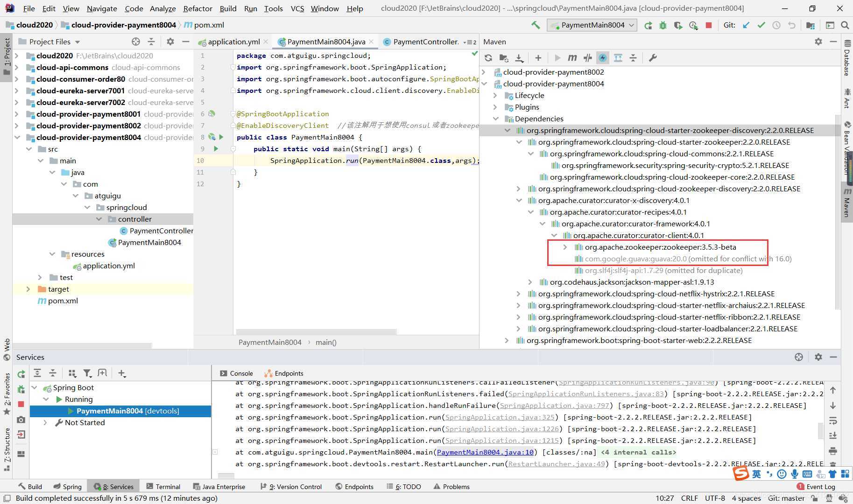Screen dimensions: 853x504
Task: Collapse the controller package
Action: [x=99, y=219]
